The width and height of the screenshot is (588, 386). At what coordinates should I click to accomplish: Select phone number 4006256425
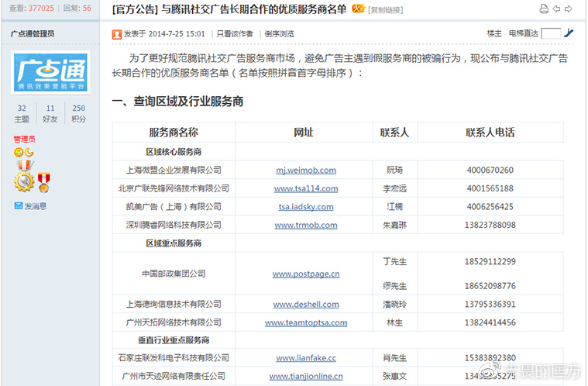(490, 207)
